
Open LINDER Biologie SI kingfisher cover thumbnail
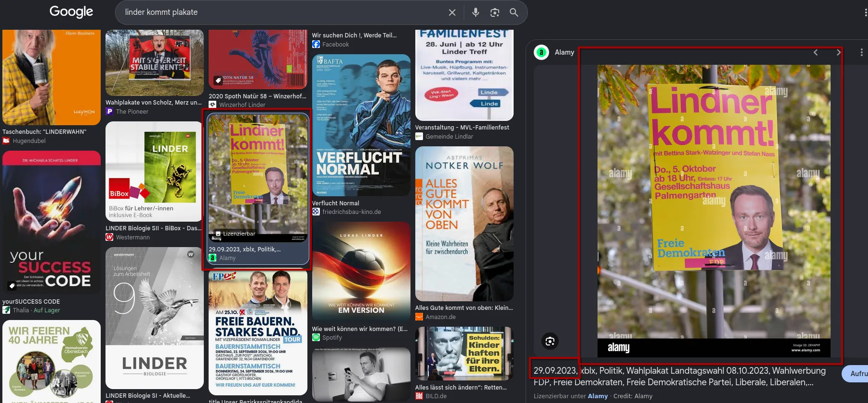tap(154, 318)
